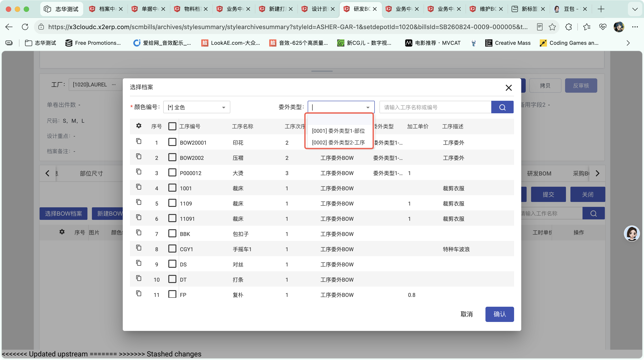
Task: Go back with browser back arrow
Action: click(x=9, y=27)
